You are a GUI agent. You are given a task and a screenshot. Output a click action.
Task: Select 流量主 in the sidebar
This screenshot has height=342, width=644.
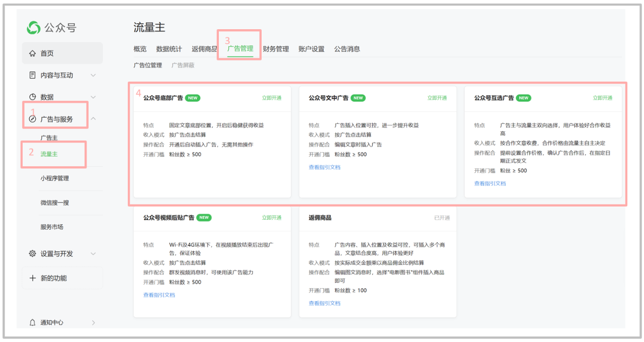(49, 154)
